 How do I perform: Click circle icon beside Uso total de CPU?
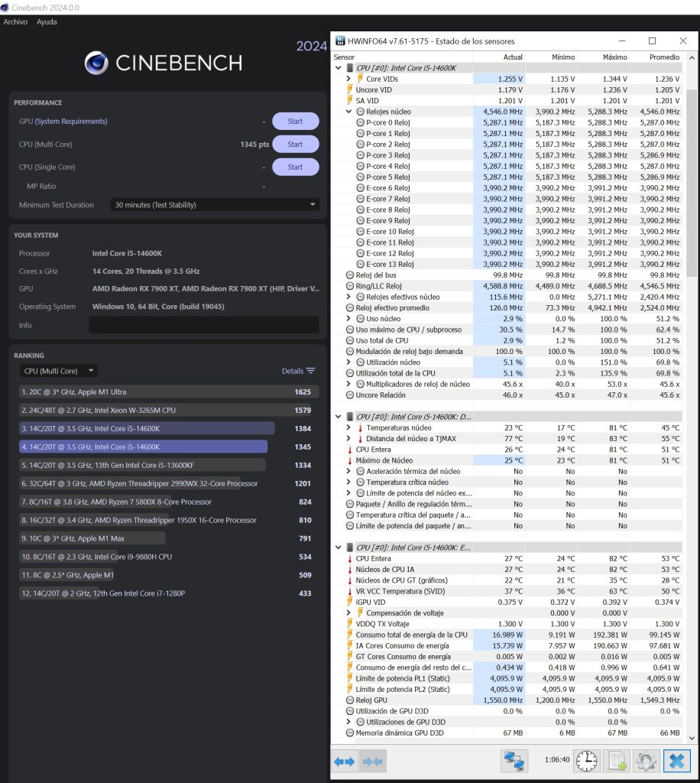pos(350,340)
